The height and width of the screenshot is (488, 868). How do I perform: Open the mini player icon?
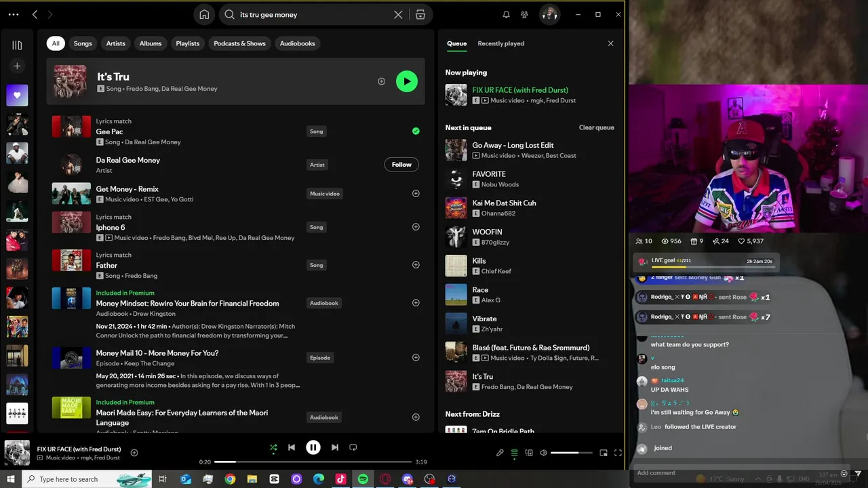(604, 453)
